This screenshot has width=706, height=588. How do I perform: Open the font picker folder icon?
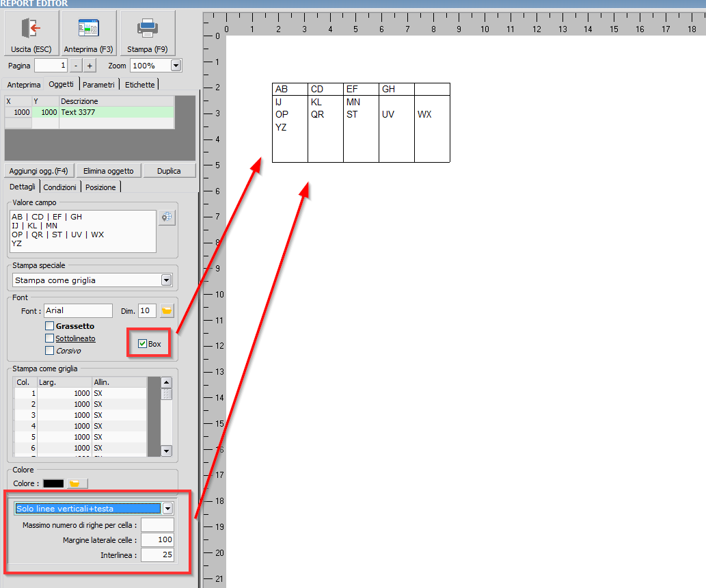point(167,311)
